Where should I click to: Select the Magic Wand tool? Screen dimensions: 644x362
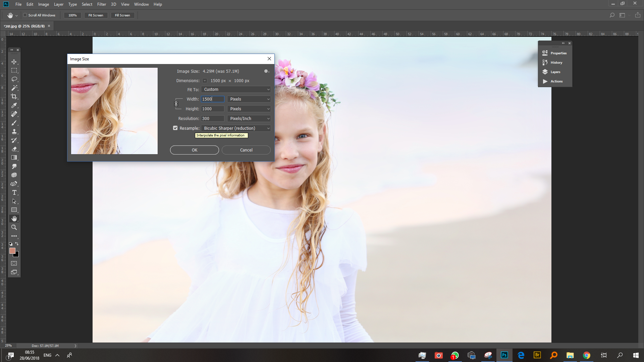tap(14, 88)
